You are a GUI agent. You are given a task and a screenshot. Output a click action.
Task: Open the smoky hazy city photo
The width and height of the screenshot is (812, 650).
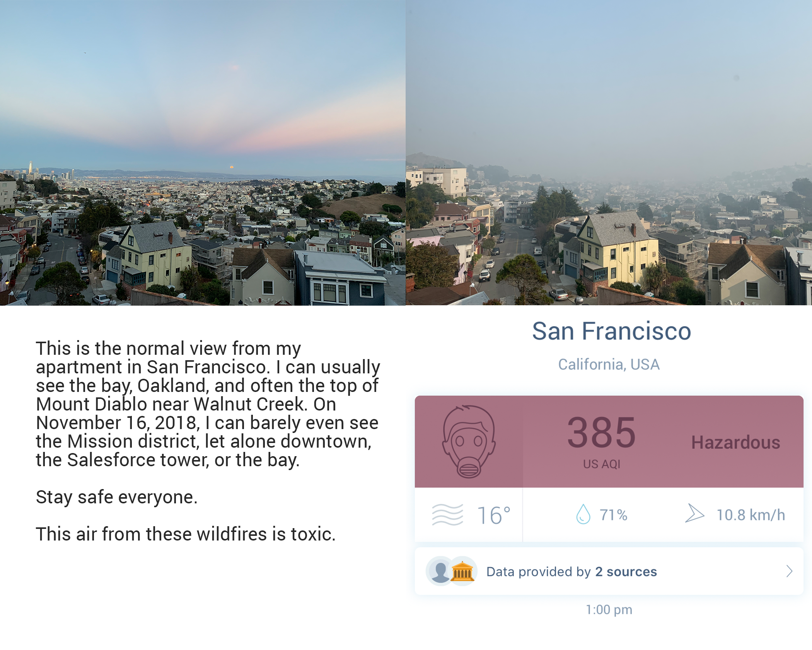click(x=609, y=153)
